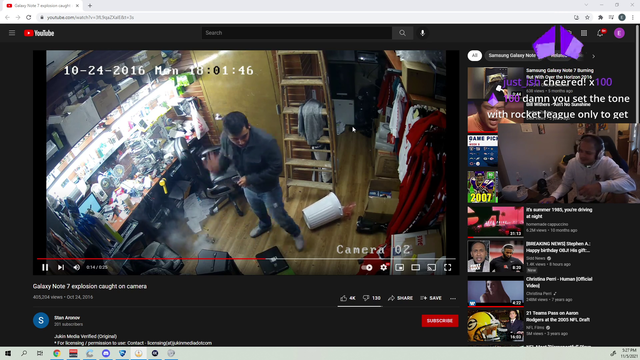Viewport: 640px width, 360px height.
Task: Focus the YouTube search box
Action: (x=297, y=33)
